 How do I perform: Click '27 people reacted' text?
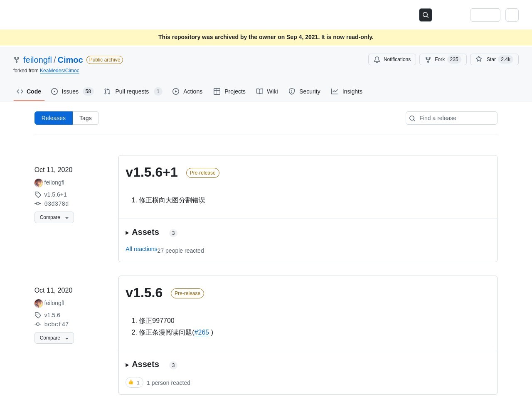180,251
